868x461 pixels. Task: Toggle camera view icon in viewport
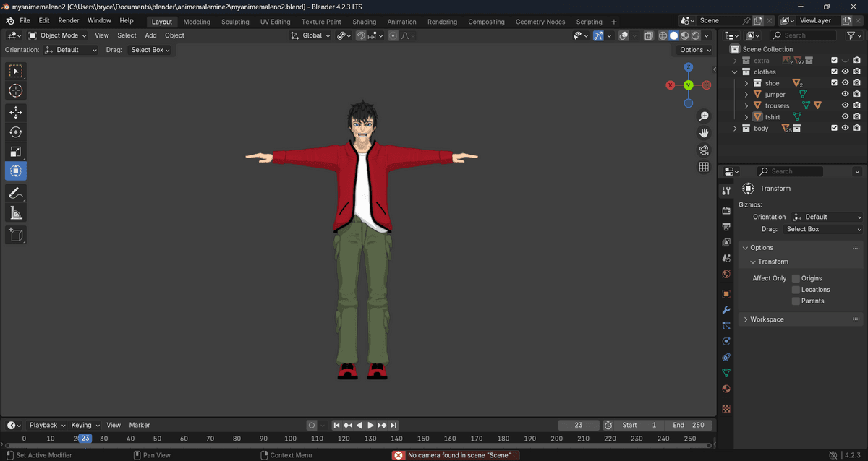pyautogui.click(x=703, y=150)
